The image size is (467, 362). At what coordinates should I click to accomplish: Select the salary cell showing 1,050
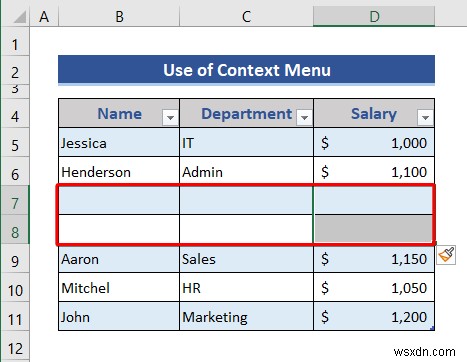coord(374,288)
